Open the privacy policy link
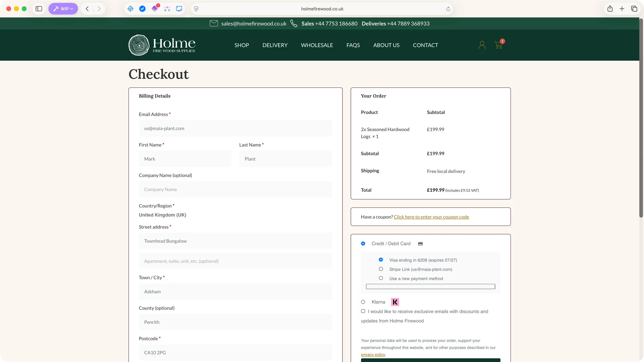 pyautogui.click(x=373, y=355)
